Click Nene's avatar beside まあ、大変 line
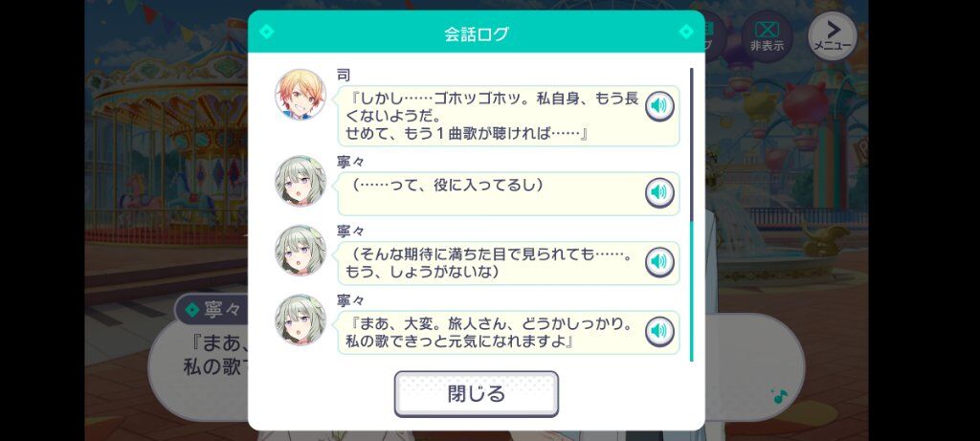Screen dimensions: 980x441 (301, 320)
